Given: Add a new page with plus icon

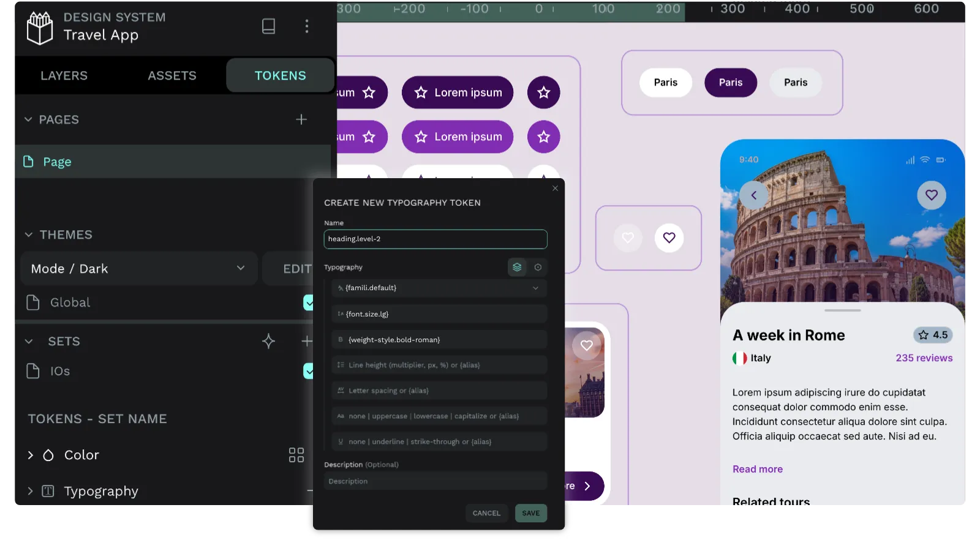Looking at the screenshot, I should (301, 119).
